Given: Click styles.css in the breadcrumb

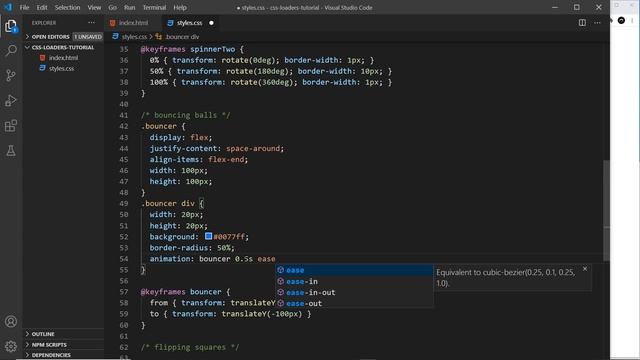Looking at the screenshot, I should pos(134,37).
